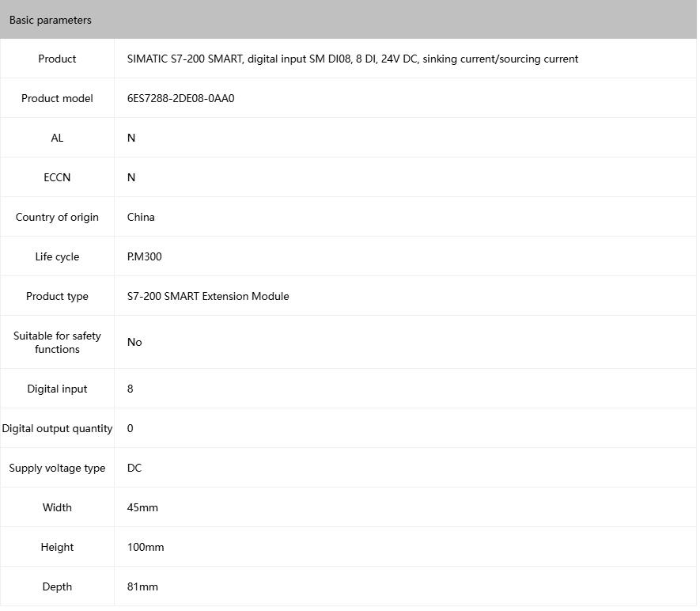700x611 pixels.
Task: Click the China value cell
Action: pyautogui.click(x=141, y=217)
